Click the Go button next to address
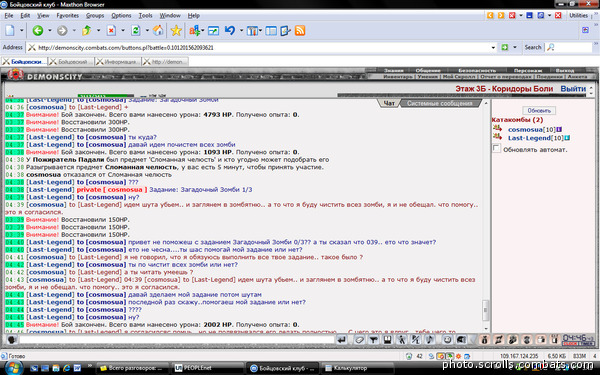The width and height of the screenshot is (600, 375). coord(505,47)
